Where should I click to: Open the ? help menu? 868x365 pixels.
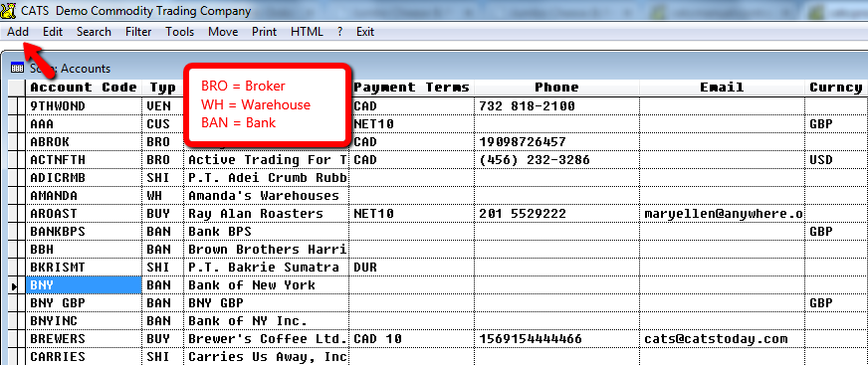coord(339,32)
